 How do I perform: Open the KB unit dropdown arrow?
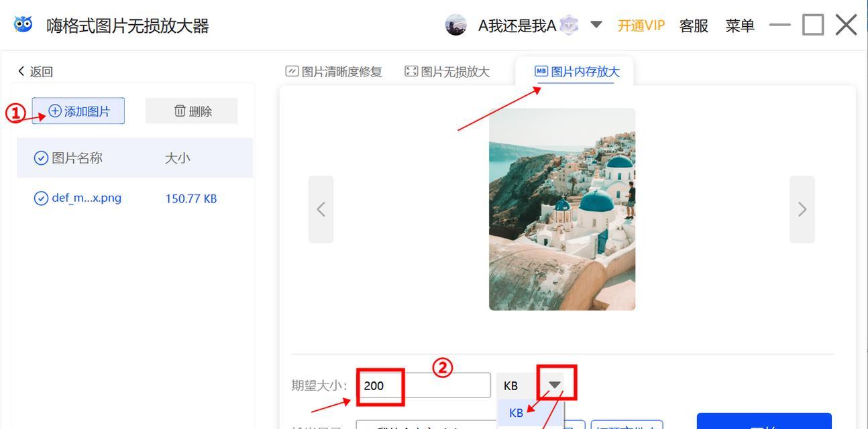pyautogui.click(x=555, y=385)
